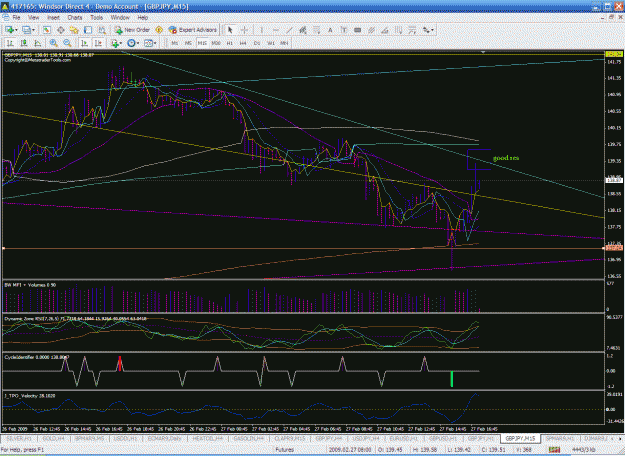Select the equidistant channel tool
The width and height of the screenshot is (625, 456).
[303, 30]
